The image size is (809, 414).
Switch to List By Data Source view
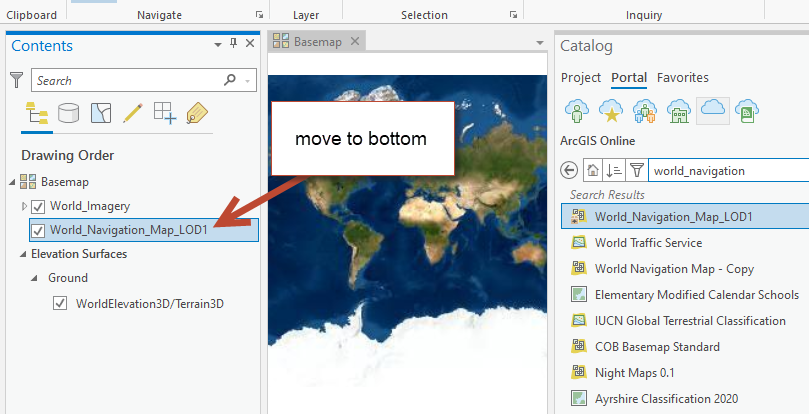(x=69, y=113)
